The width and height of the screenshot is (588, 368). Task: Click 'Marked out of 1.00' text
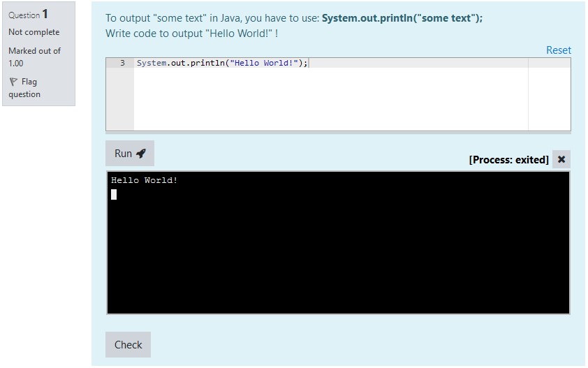34,57
